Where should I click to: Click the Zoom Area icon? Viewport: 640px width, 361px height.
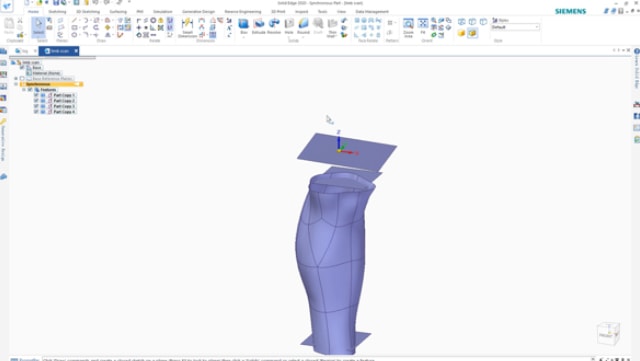point(408,27)
